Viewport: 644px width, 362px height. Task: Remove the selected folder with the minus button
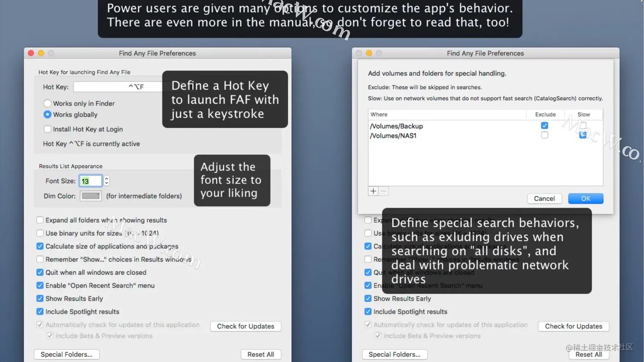[x=383, y=191]
